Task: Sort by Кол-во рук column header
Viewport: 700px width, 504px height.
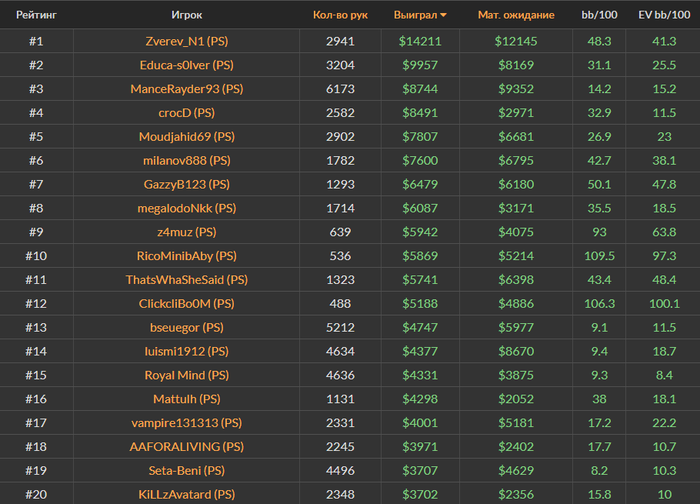Action: click(x=340, y=15)
